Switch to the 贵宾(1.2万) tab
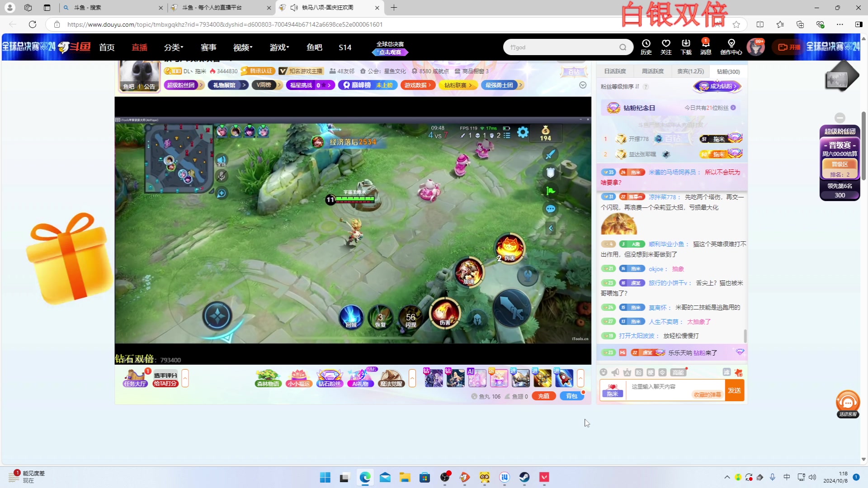The height and width of the screenshot is (488, 868). (x=690, y=71)
